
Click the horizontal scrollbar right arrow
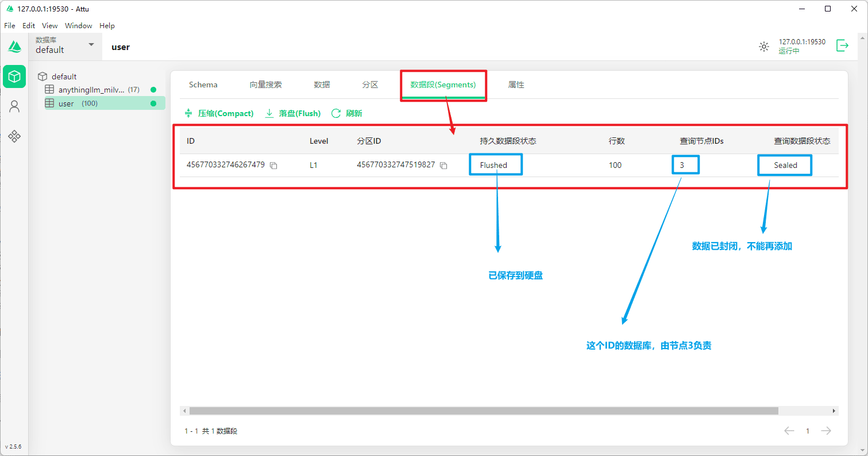click(834, 411)
